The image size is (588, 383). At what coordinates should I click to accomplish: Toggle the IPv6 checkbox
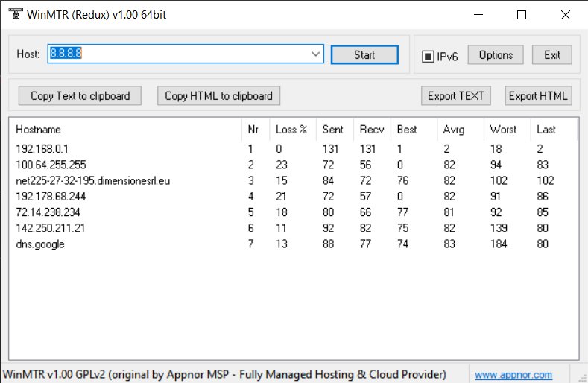(x=429, y=56)
